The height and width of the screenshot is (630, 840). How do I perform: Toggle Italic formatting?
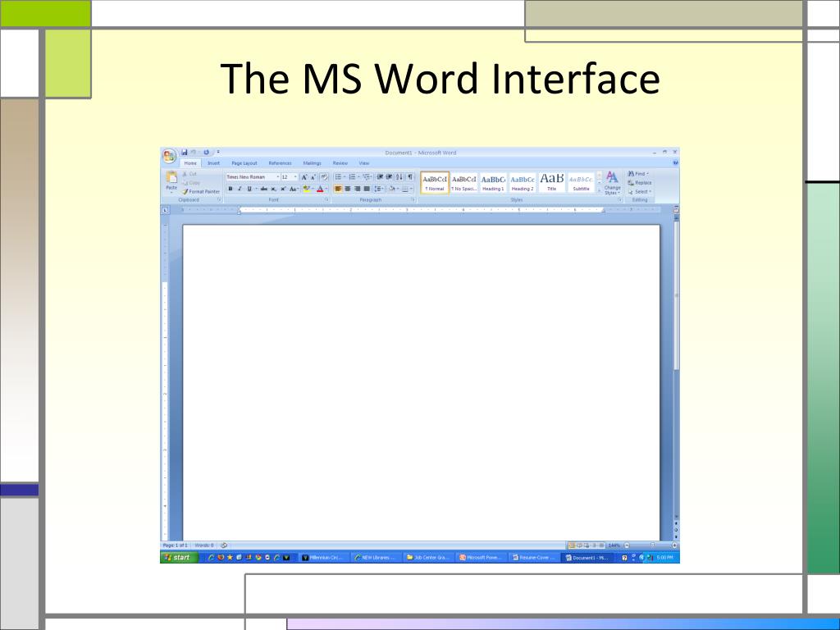point(240,189)
